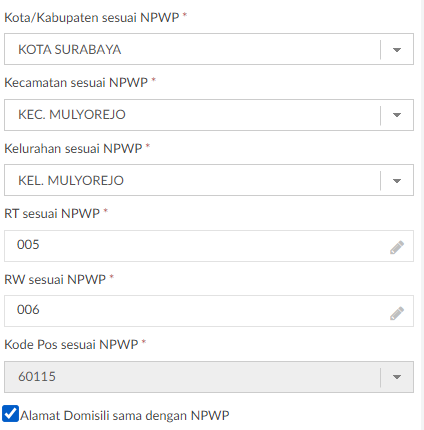
Task: Select the KOTA SURABAYA combo box
Action: [209, 49]
